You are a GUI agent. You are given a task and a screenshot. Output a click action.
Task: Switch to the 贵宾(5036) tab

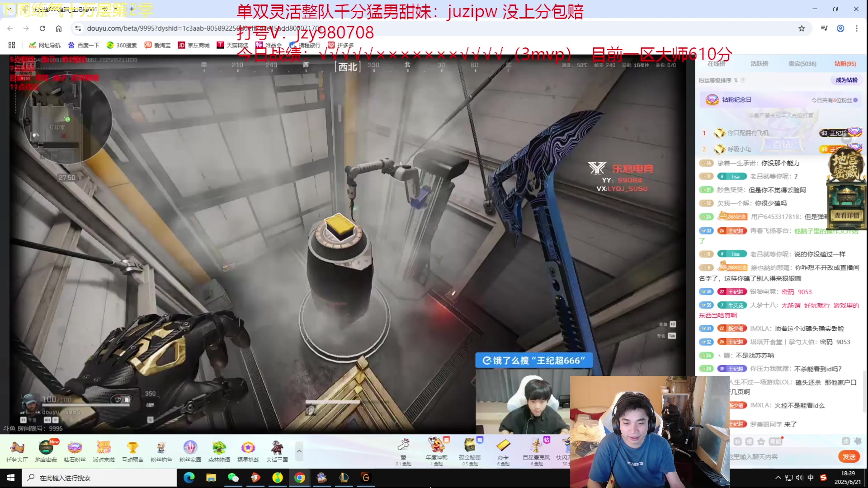[x=802, y=64]
